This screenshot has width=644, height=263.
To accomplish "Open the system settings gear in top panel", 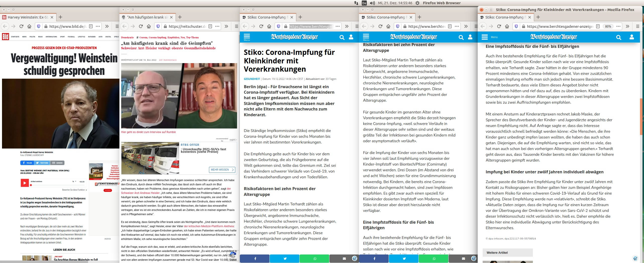I will (417, 3).
